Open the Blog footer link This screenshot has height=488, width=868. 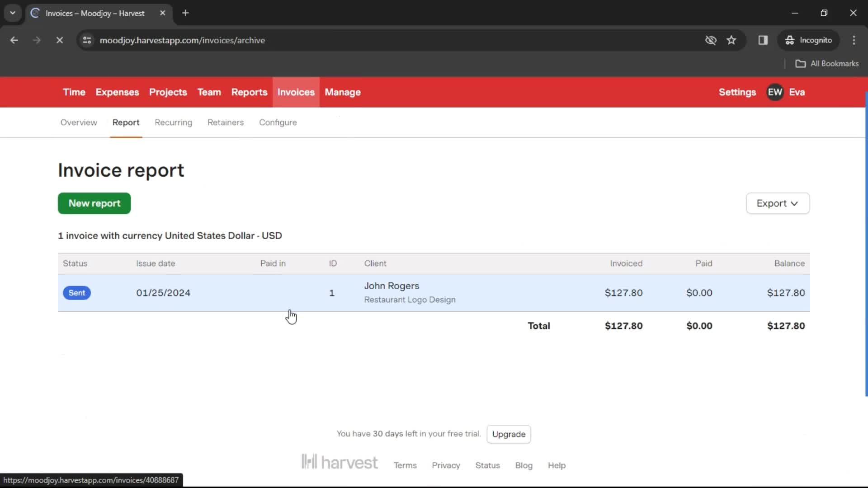(x=524, y=465)
